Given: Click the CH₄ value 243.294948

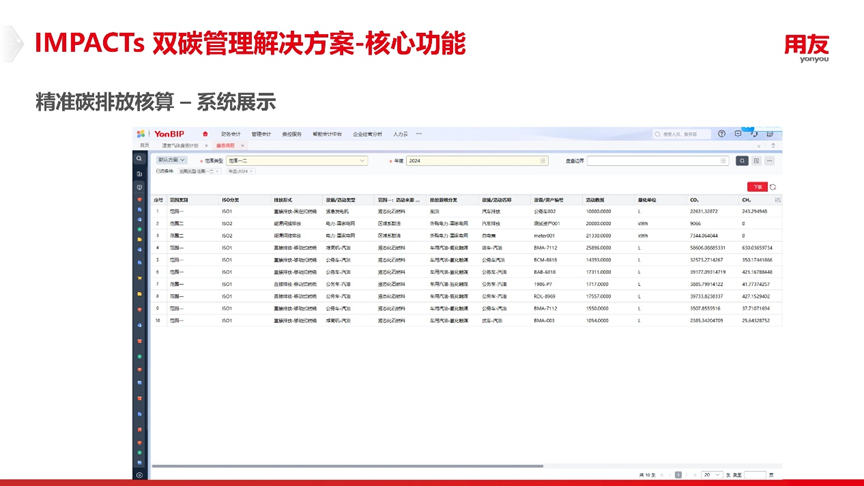Looking at the screenshot, I should [754, 212].
